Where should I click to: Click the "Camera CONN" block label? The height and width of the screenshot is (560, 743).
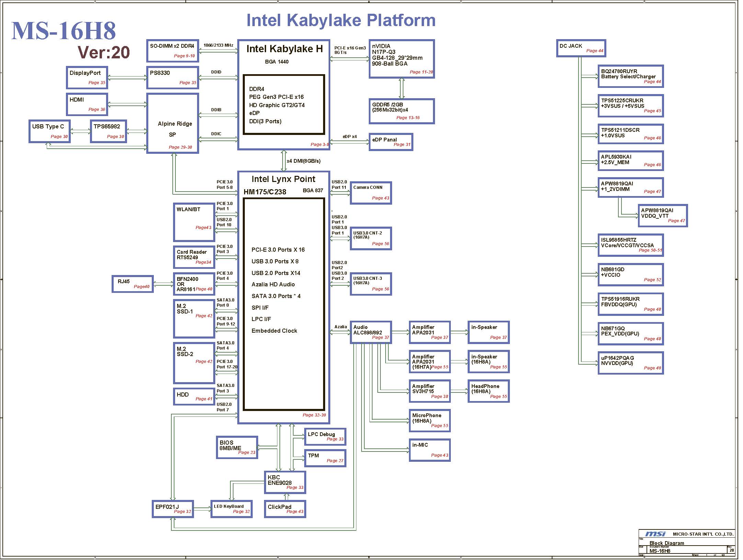tap(368, 187)
